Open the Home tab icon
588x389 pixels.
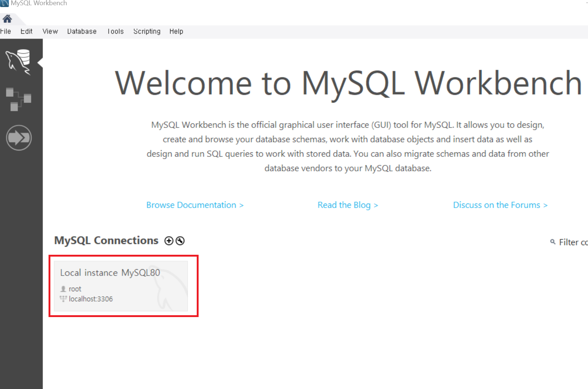point(7,19)
